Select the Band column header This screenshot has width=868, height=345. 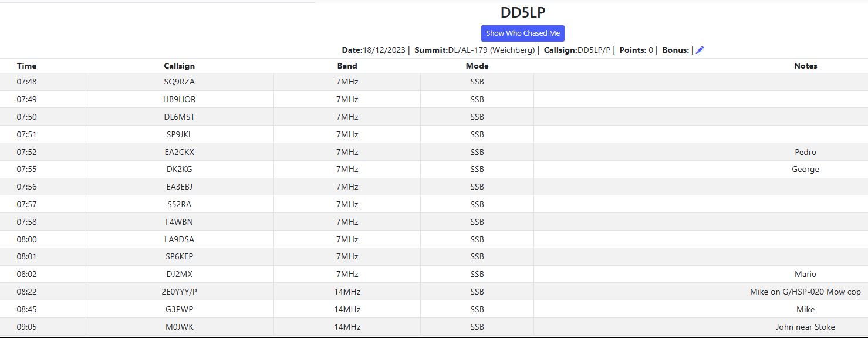pyautogui.click(x=347, y=66)
